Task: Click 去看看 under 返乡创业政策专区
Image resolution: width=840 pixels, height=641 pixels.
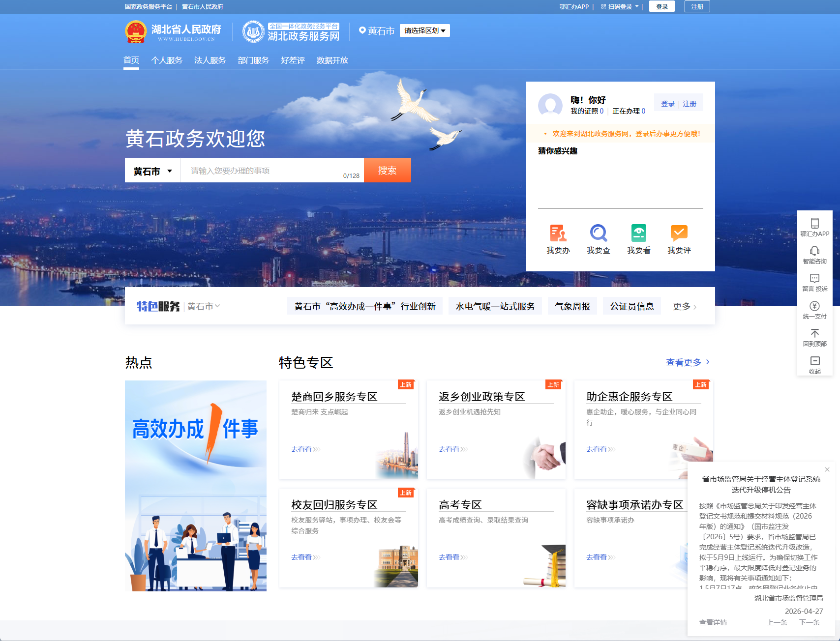Action: pos(453,449)
